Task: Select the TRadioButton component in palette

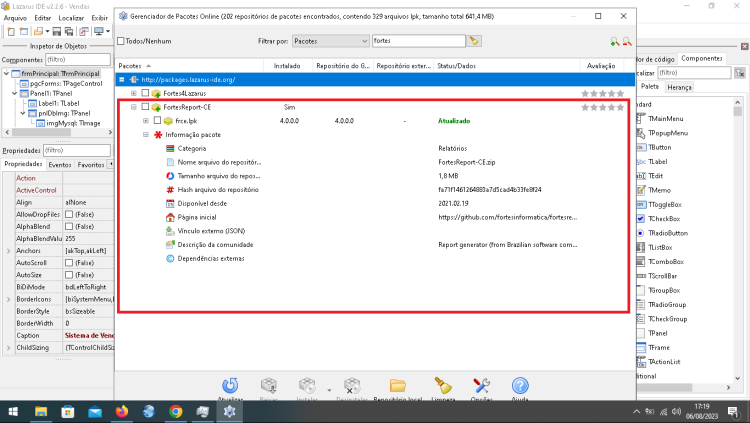Action: click(x=668, y=233)
